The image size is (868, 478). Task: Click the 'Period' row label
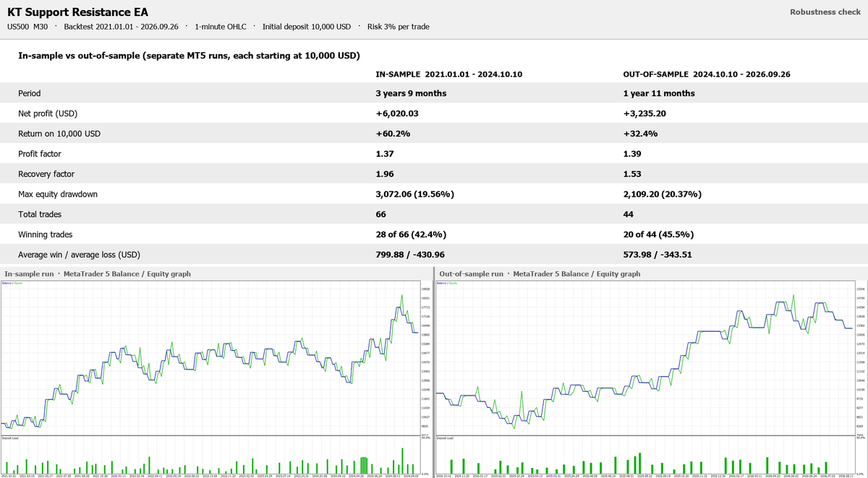point(30,93)
